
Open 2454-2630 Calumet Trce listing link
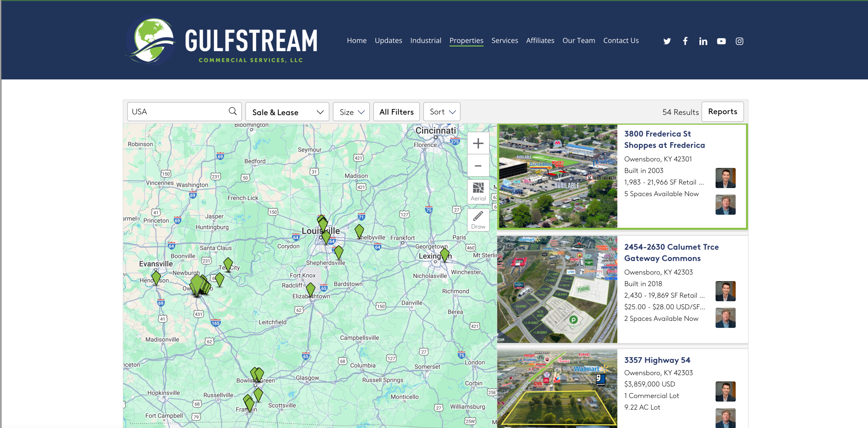(x=671, y=247)
